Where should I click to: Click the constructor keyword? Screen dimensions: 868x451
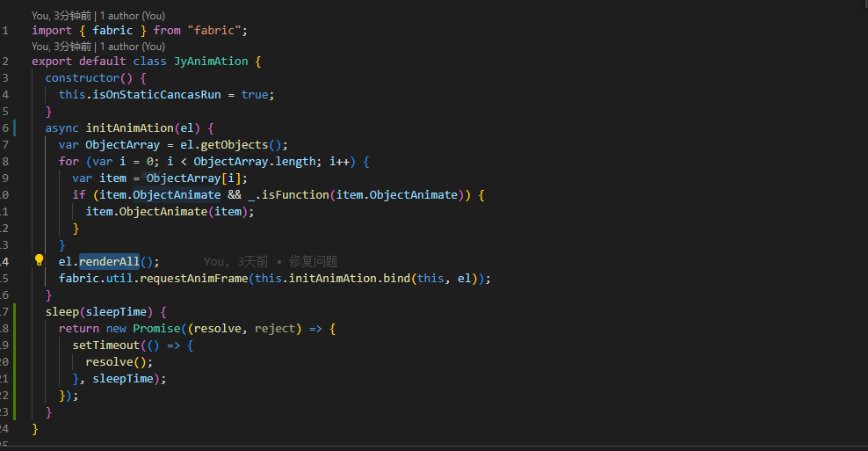tap(83, 78)
